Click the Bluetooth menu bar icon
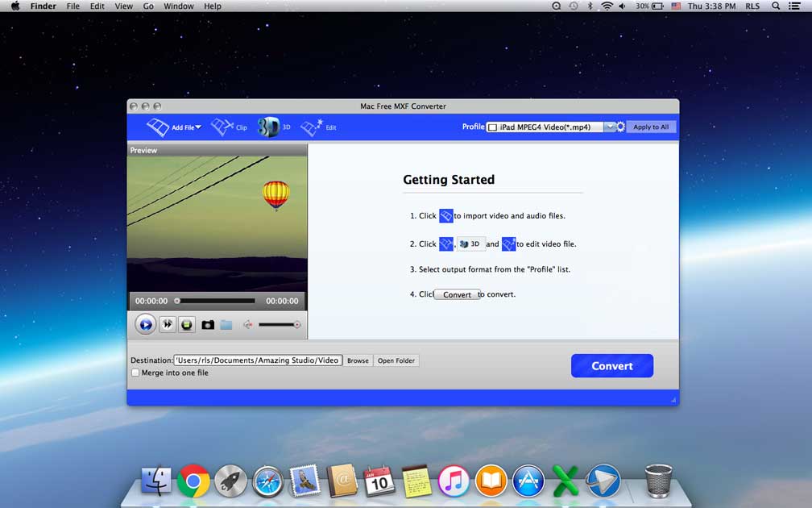The height and width of the screenshot is (508, 812). (x=590, y=6)
